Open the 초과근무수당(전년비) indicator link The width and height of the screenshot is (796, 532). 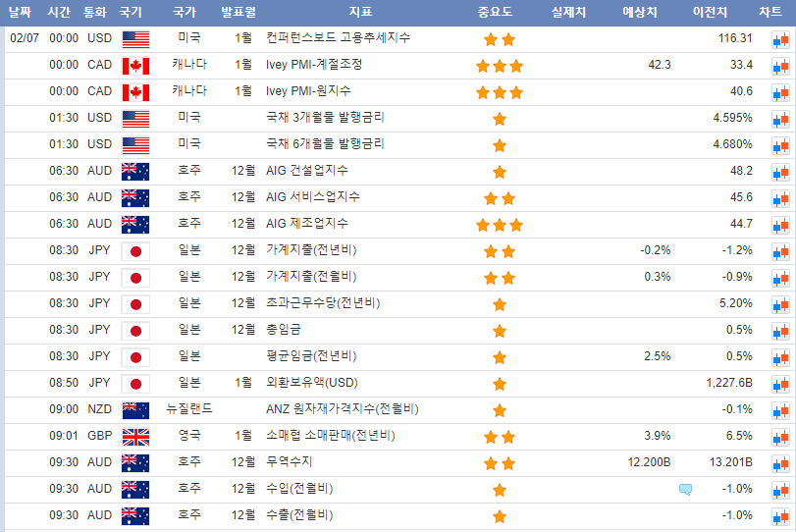pyautogui.click(x=323, y=303)
